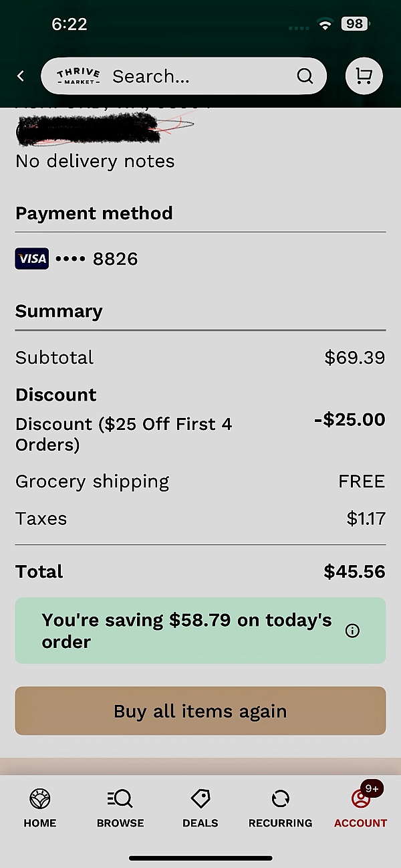
Task: Tap the $25 Off First 4 Orders discount
Action: (x=124, y=434)
